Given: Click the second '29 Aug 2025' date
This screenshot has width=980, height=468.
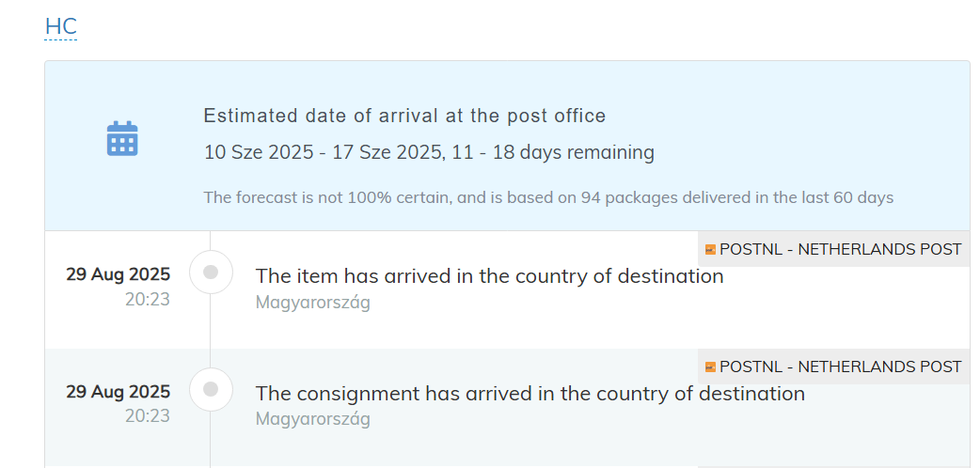Looking at the screenshot, I should tap(119, 392).
